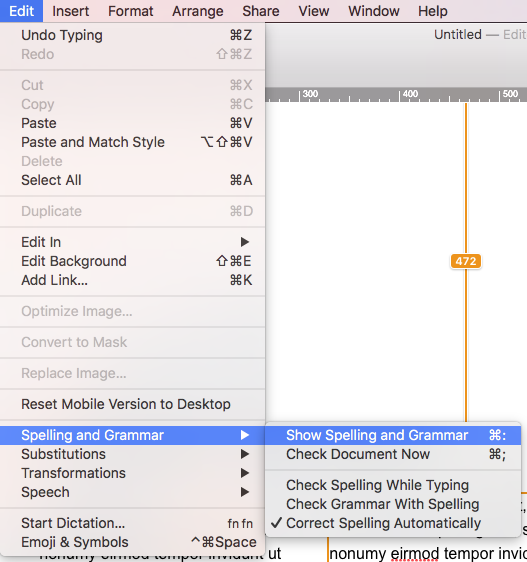Expand the Substitutions submenu
The width and height of the screenshot is (527, 562).
[x=132, y=454]
